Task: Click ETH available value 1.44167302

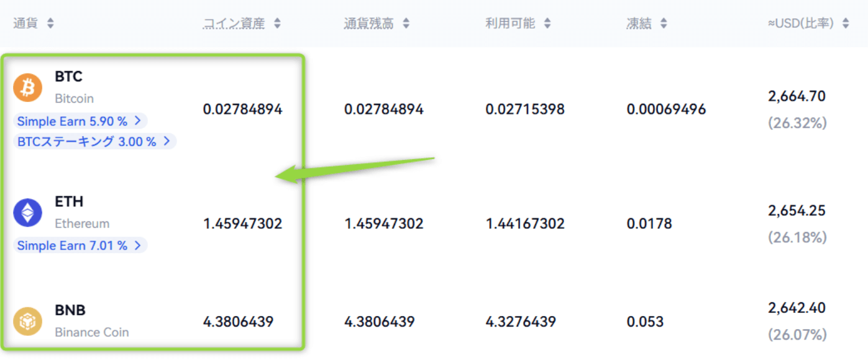Action: coord(525,223)
